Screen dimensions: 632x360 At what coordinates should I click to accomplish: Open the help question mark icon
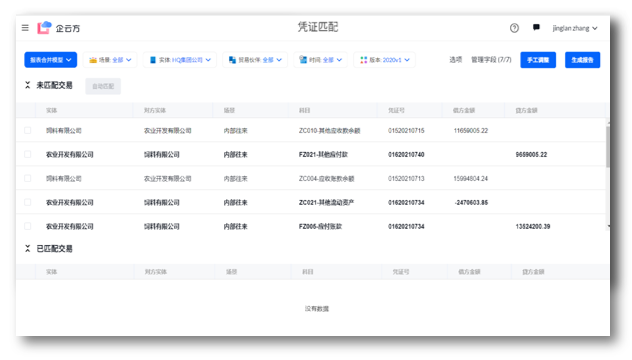[x=514, y=28]
